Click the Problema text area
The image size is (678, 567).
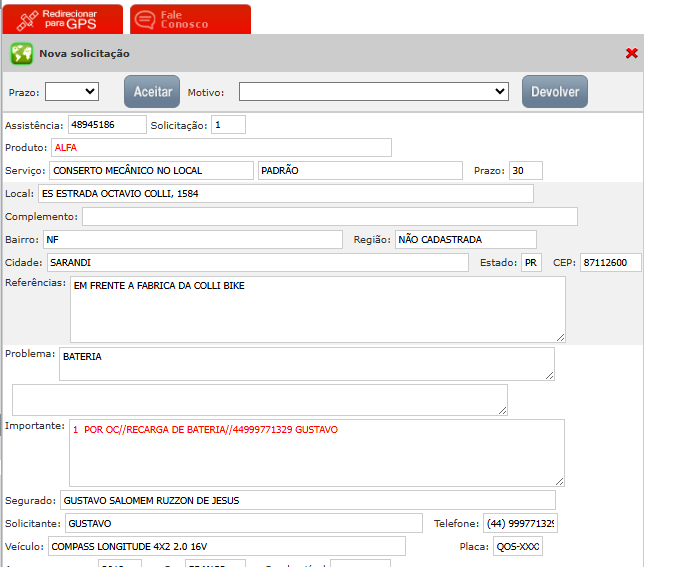tap(306, 364)
